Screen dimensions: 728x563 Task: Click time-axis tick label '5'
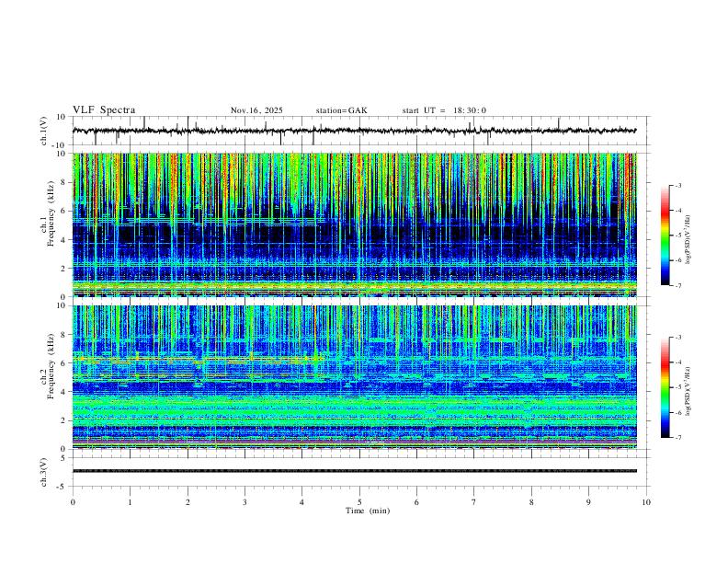(359, 502)
